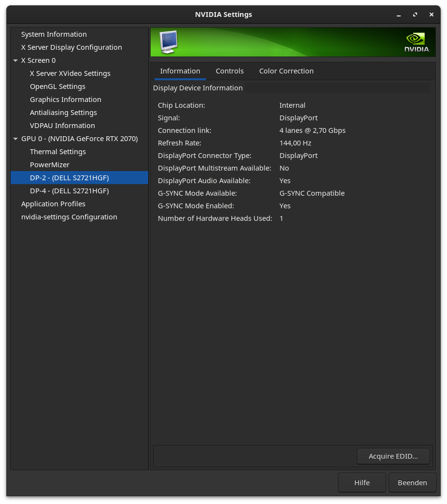Click the 'DisplayPort Multistream Available:' label
The image size is (447, 504).
pos(214,168)
